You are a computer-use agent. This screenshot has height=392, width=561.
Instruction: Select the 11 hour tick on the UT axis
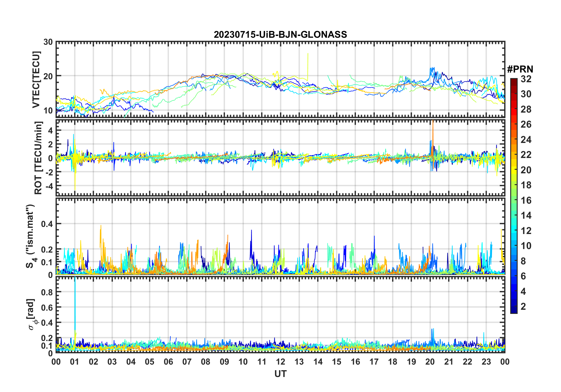(x=262, y=362)
